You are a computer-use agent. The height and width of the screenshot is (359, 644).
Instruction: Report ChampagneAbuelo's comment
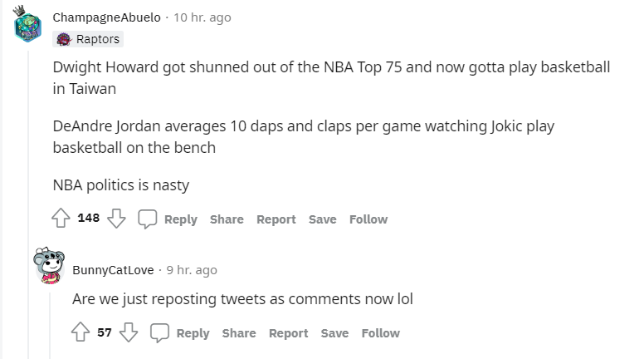click(276, 219)
